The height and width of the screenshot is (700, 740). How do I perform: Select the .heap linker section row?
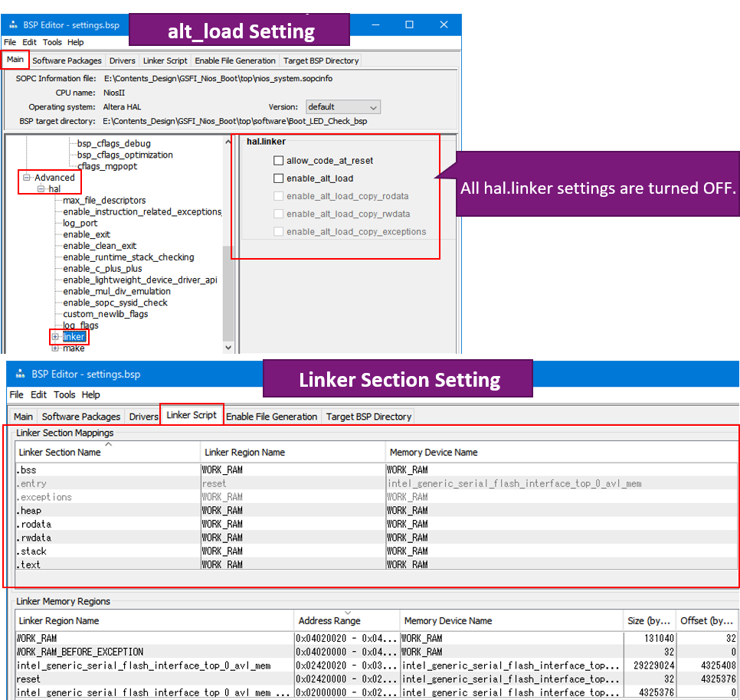click(375, 510)
